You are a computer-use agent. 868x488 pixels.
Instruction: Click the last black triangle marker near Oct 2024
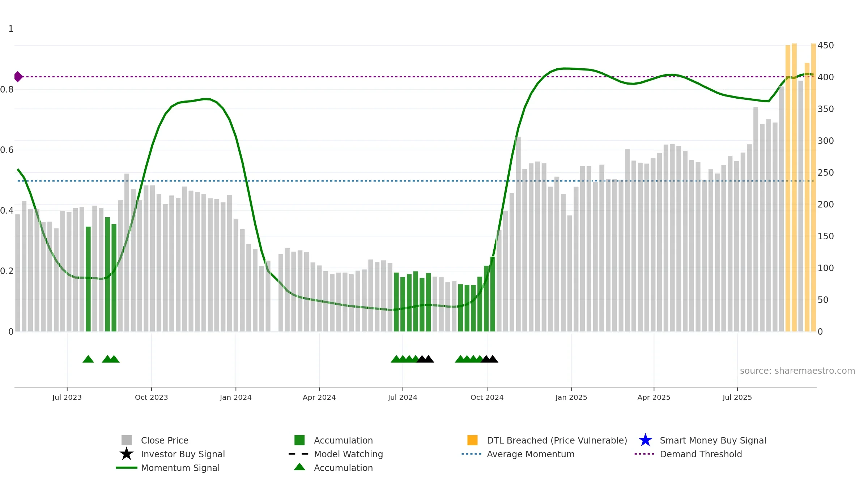point(493,359)
